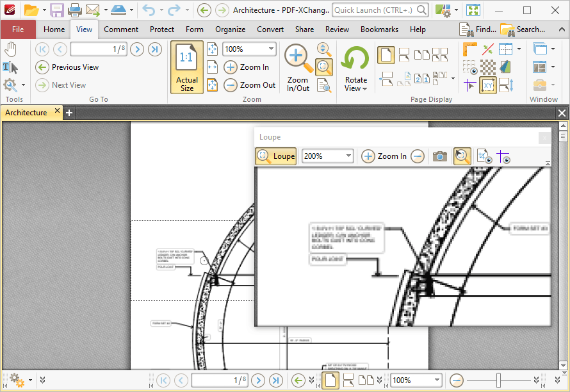Open ribbon zoom level 100% dropdown

(x=271, y=49)
